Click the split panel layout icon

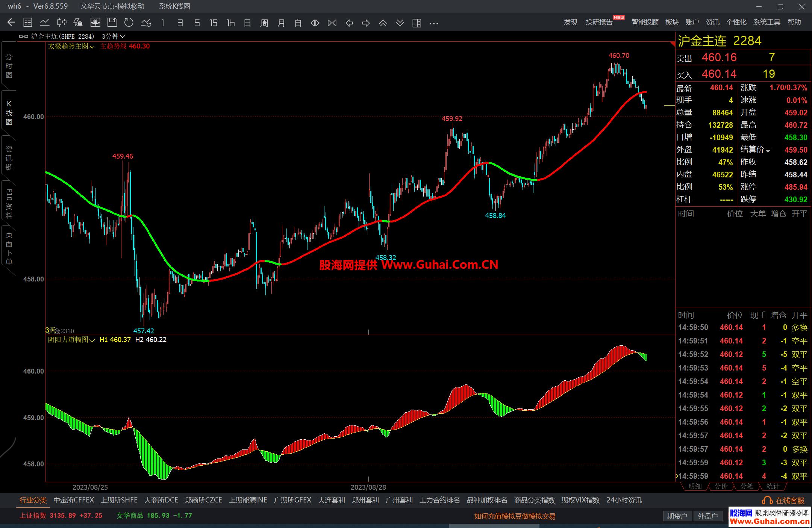pyautogui.click(x=417, y=23)
